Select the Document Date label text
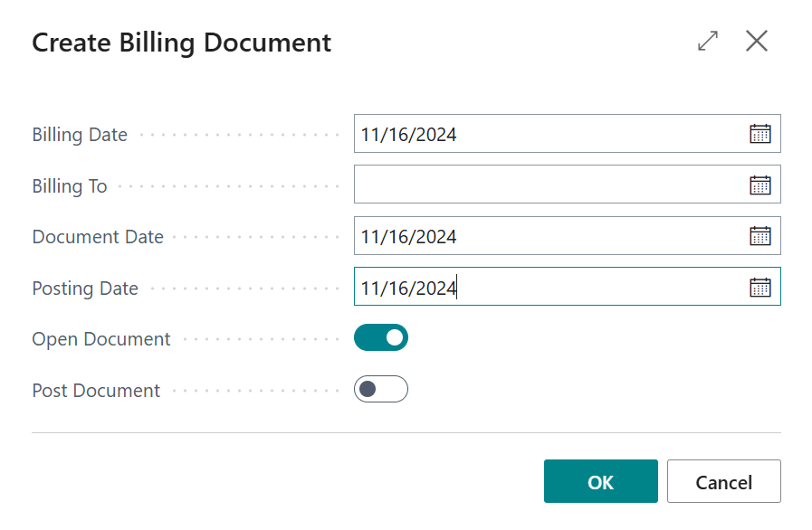 (98, 237)
